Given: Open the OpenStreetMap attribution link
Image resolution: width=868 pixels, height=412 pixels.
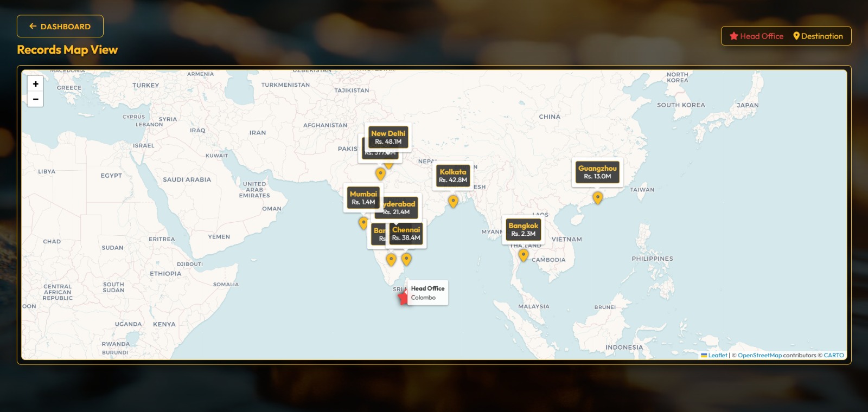Looking at the screenshot, I should click(x=759, y=356).
